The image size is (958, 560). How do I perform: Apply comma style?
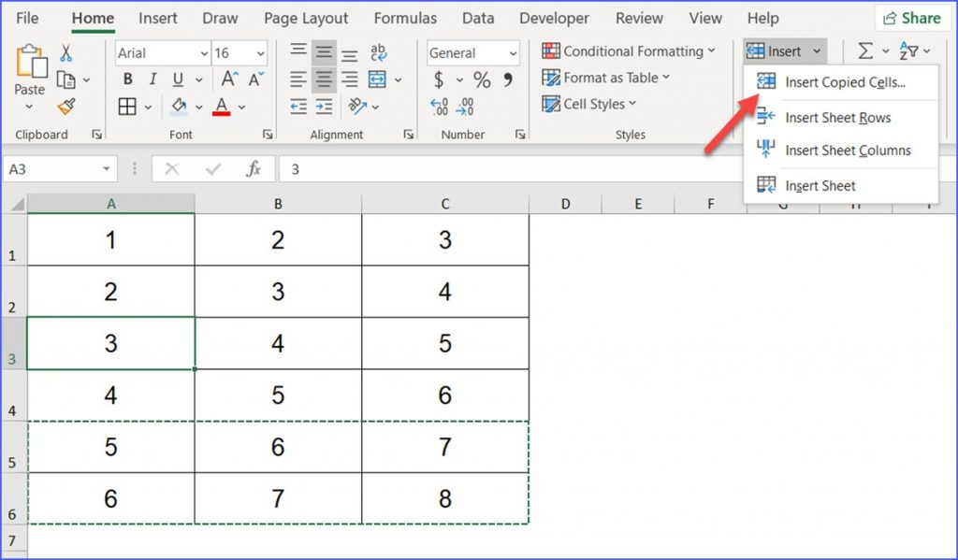tap(508, 79)
